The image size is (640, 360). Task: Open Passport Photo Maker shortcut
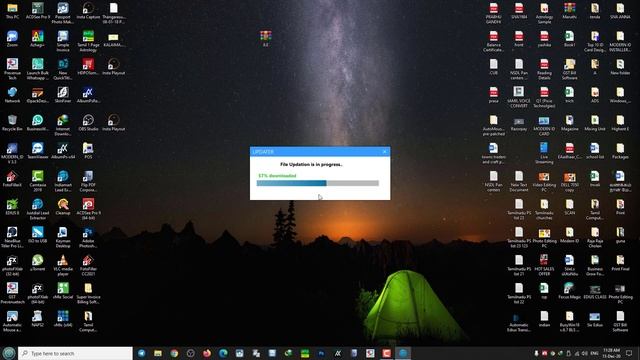(x=63, y=13)
